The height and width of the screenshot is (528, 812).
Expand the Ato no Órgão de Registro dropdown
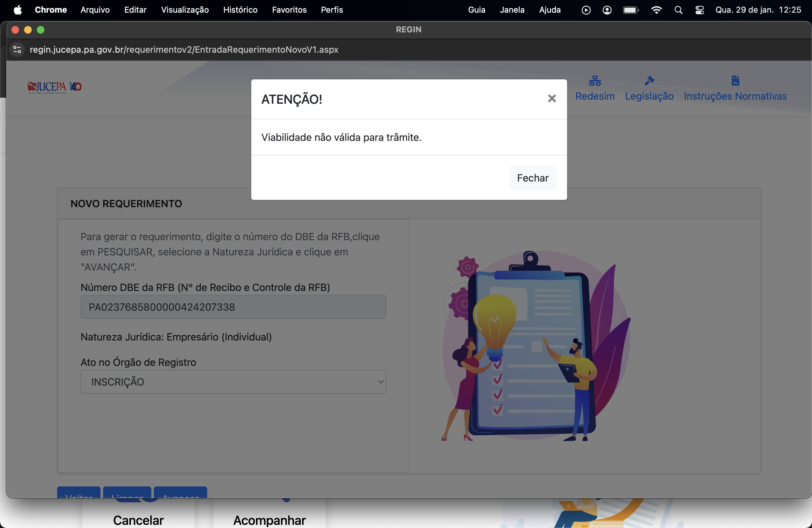(x=233, y=382)
